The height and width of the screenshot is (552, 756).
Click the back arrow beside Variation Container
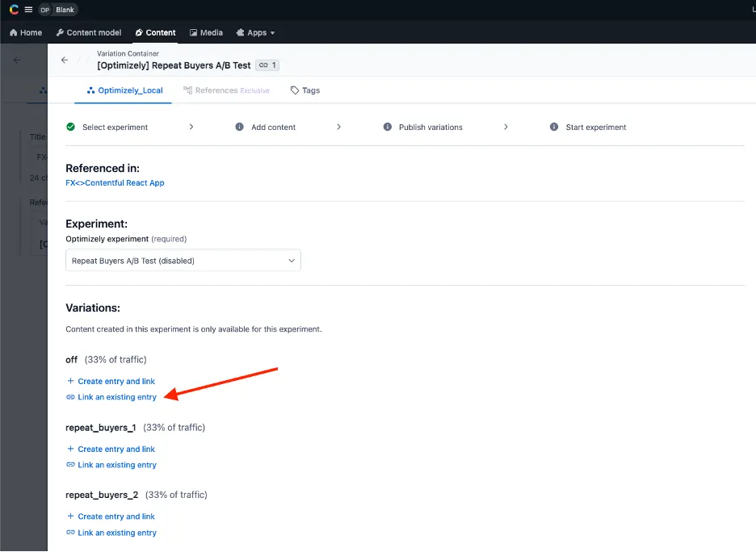tap(65, 60)
